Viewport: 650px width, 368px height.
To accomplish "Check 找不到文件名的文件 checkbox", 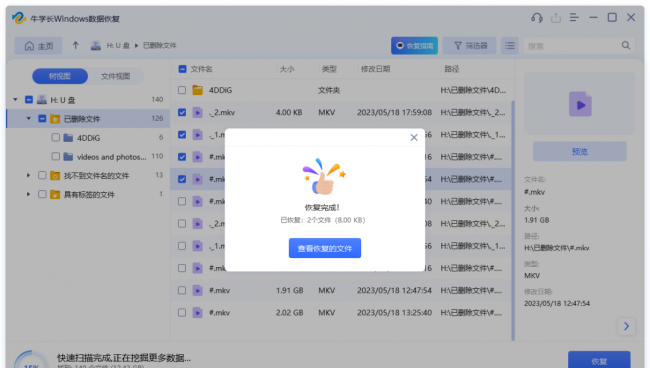I will (42, 175).
